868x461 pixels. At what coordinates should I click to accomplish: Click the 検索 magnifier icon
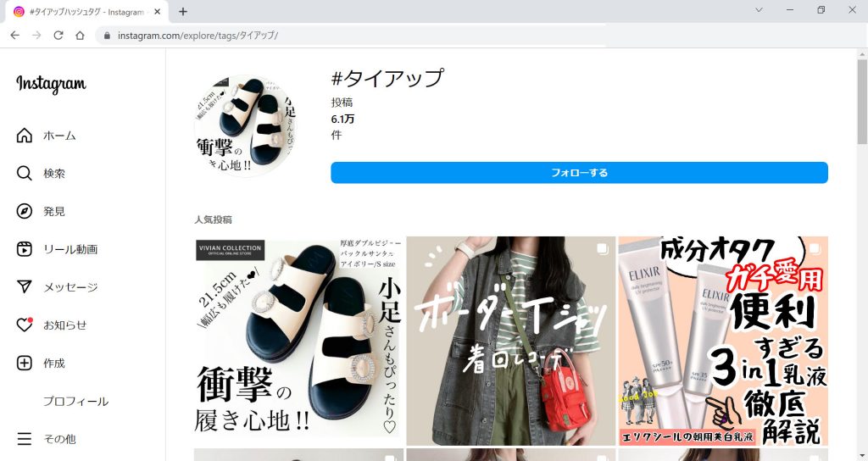click(x=25, y=173)
